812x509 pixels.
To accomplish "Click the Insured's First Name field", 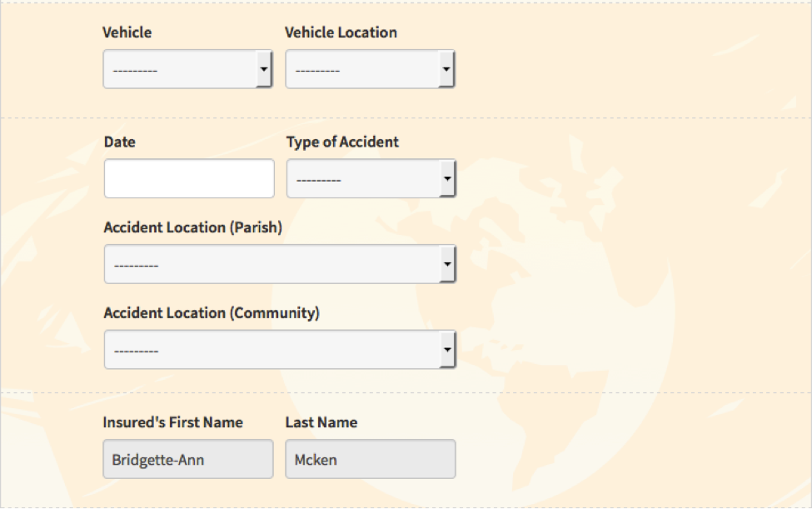I will point(188,459).
